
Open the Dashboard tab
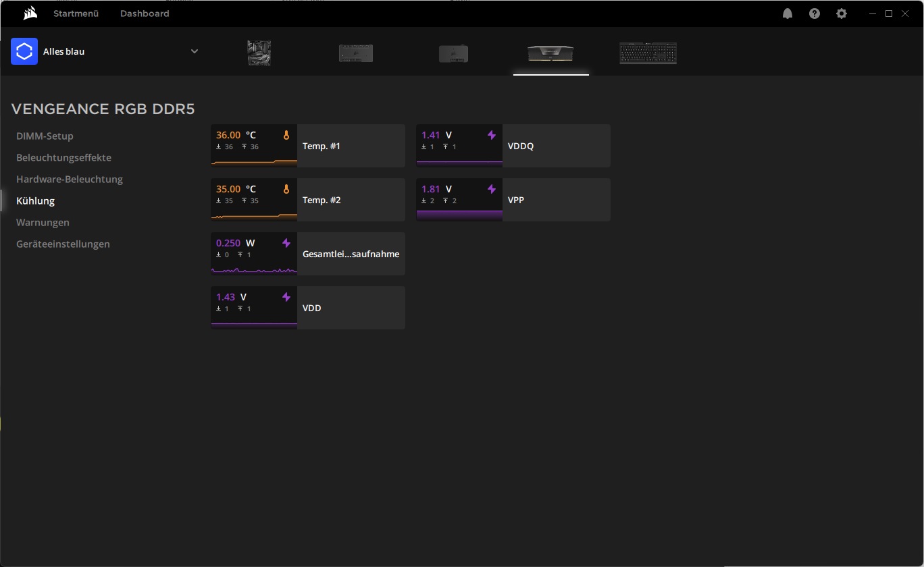pos(145,13)
